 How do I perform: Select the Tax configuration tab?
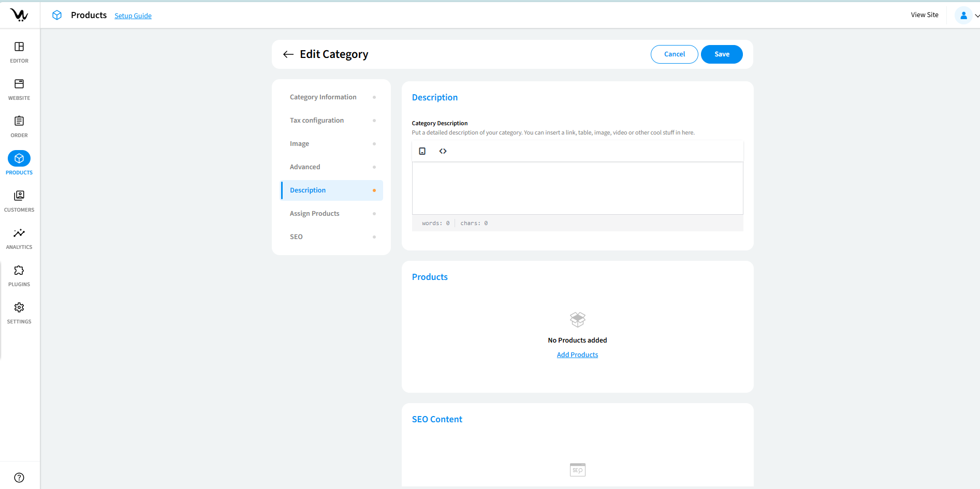(317, 121)
